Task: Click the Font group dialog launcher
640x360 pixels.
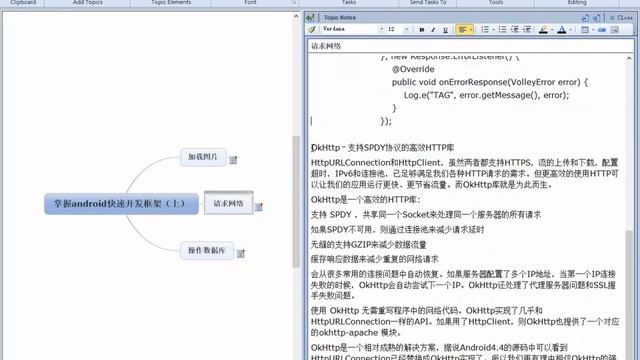Action: pyautogui.click(x=294, y=2)
